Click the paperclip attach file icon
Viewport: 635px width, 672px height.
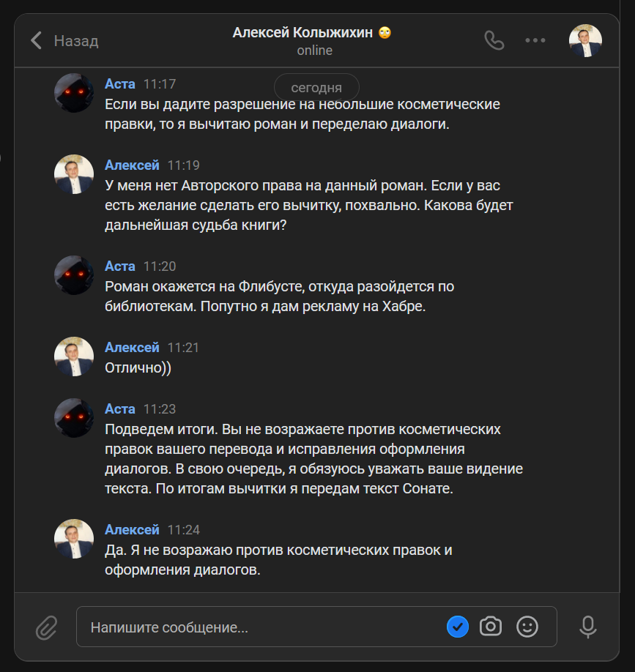click(46, 627)
